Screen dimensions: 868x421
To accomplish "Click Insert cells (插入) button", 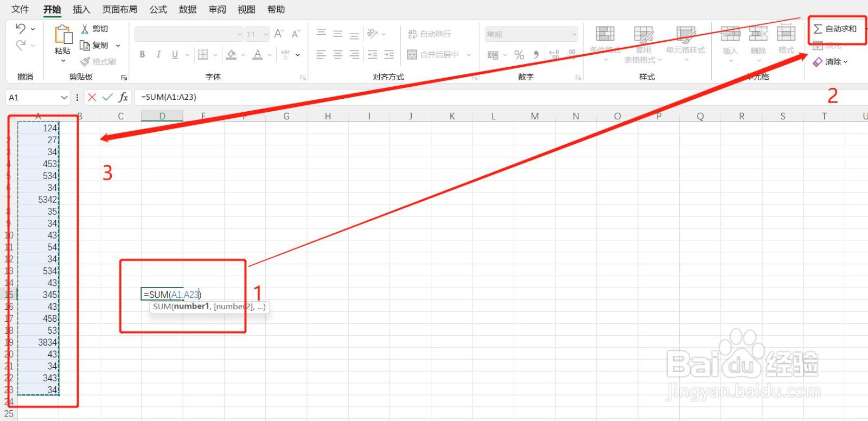I will click(730, 43).
